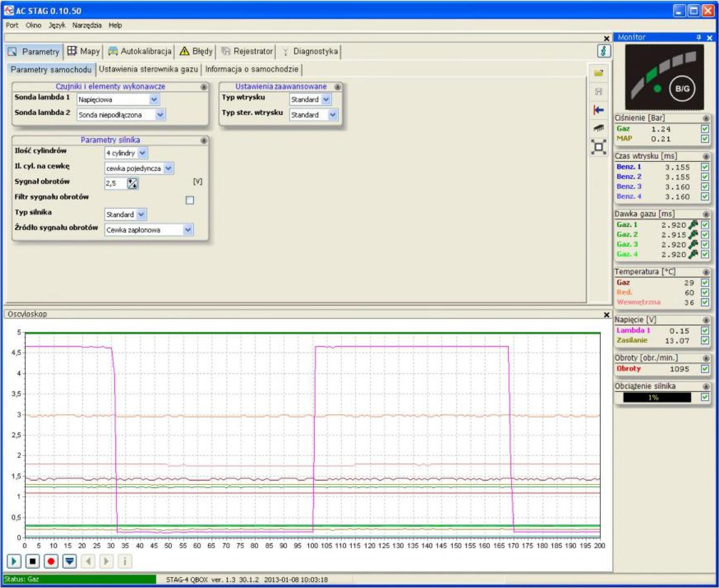
Task: Toggle the Zasilanie checkbox
Action: tap(705, 340)
